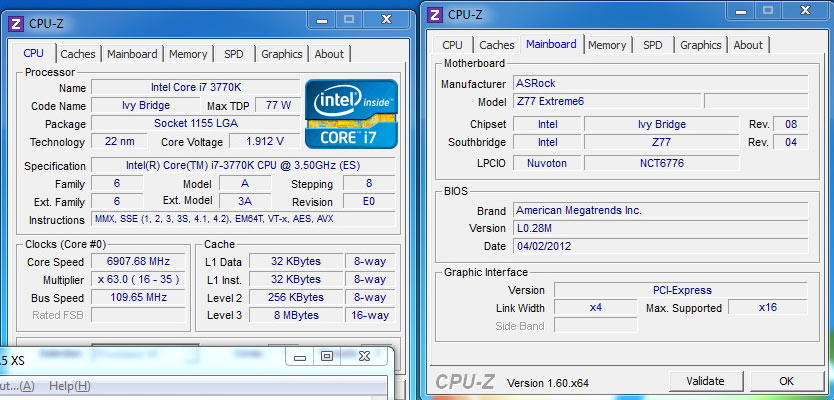
Task: Click the BIOS Brand 'American Megatrends Inc.'
Action: coord(661,210)
